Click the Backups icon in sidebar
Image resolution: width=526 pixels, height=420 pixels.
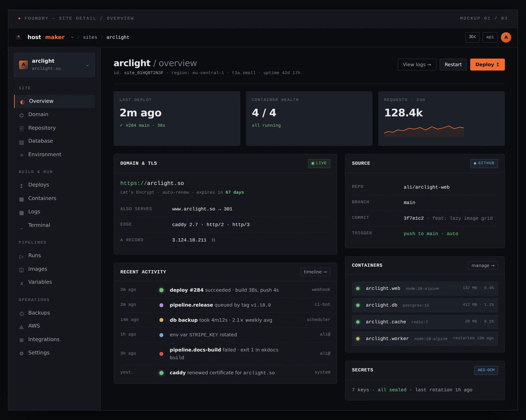tap(22, 314)
